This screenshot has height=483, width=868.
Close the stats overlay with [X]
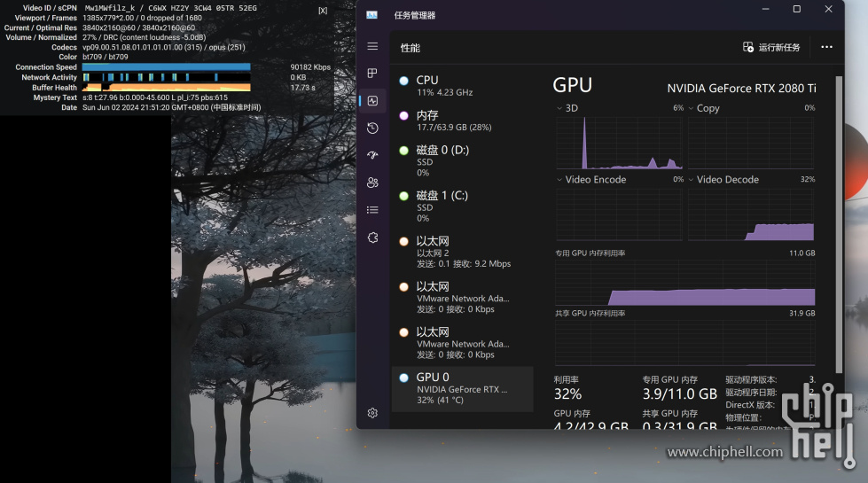[323, 11]
